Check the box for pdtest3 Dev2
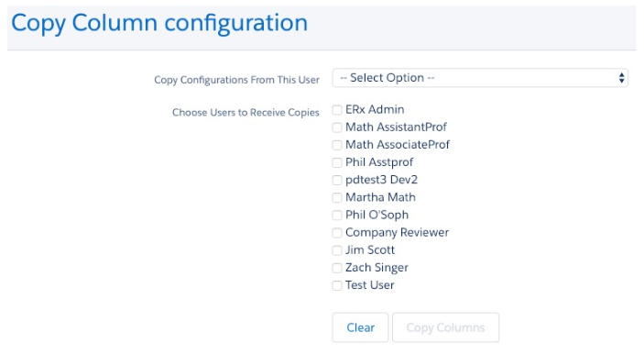The height and width of the screenshot is (354, 644). [337, 180]
